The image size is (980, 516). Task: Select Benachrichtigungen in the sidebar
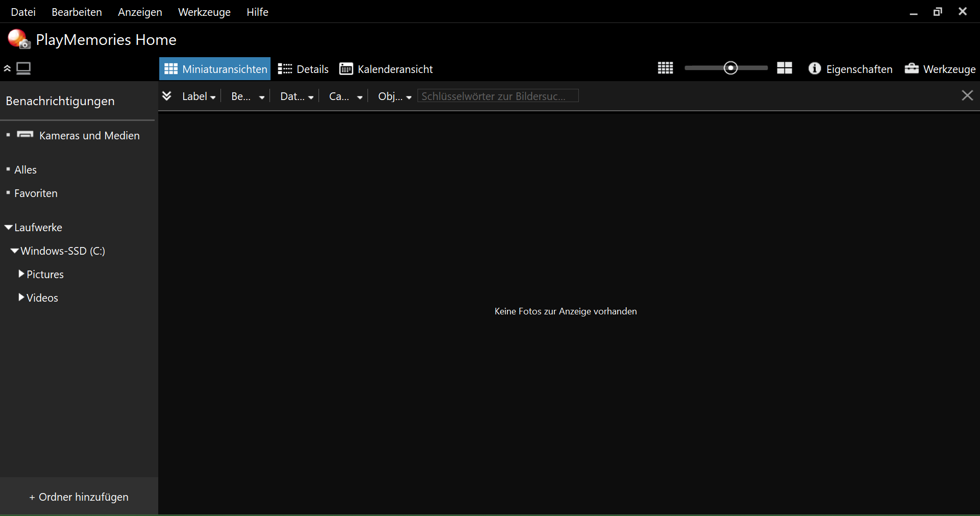click(60, 101)
